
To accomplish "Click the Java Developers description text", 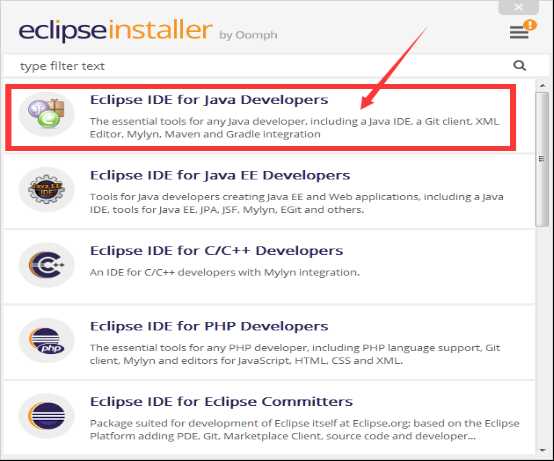I will click(x=294, y=128).
